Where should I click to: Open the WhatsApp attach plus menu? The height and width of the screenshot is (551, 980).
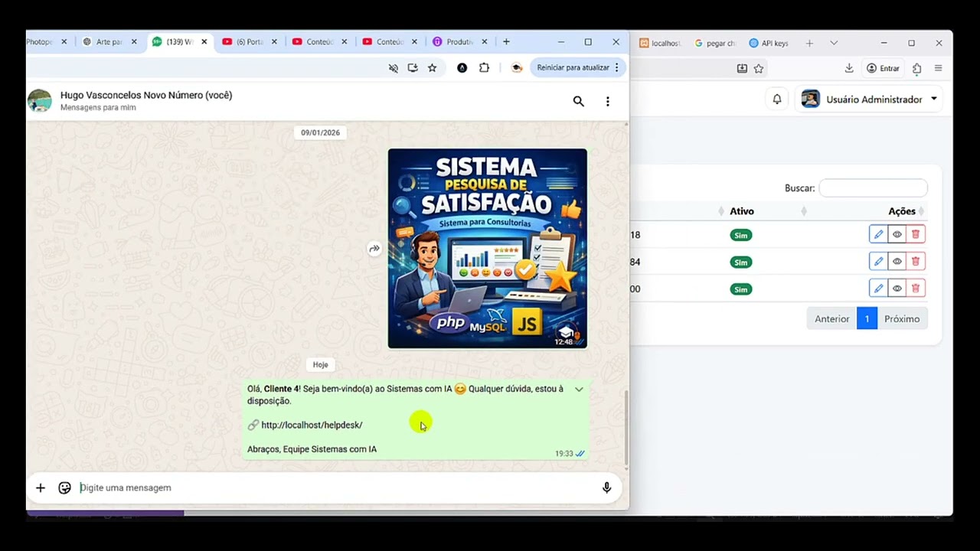(x=41, y=487)
